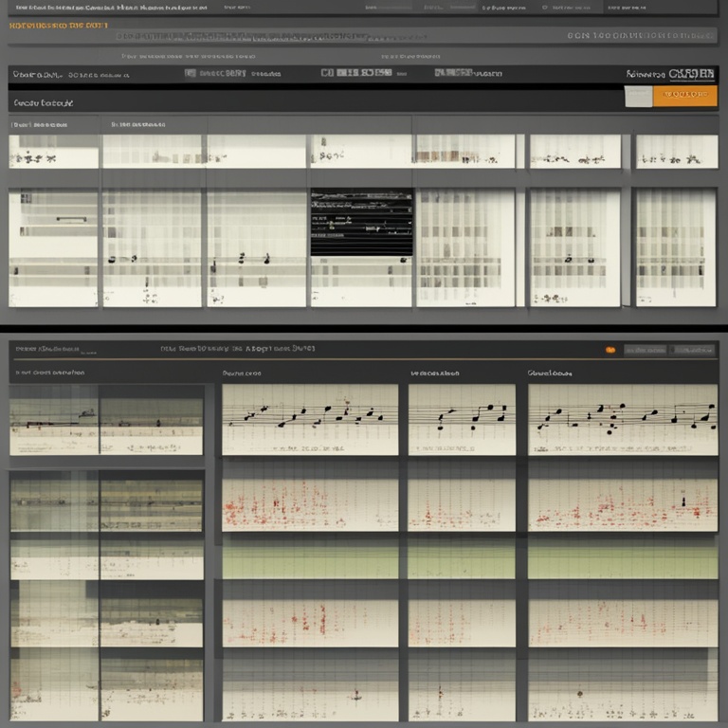Select the red-dotted panel below the rightmost score

click(x=622, y=504)
